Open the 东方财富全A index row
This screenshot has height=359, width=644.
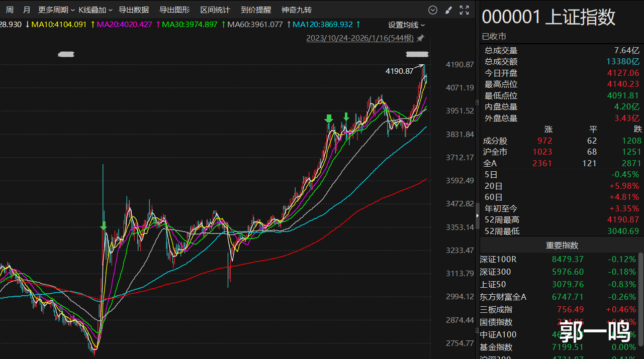point(559,297)
